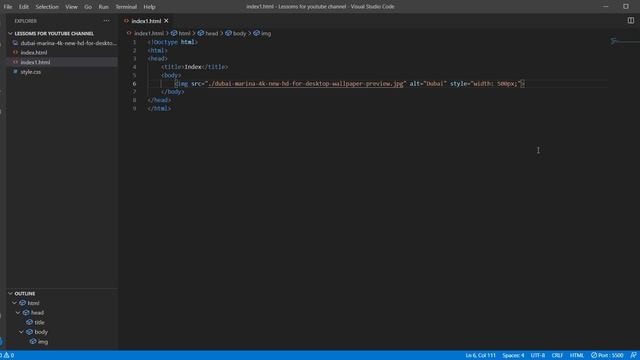The width and height of the screenshot is (640, 360).
Task: Place cursor on the Doctype html line
Action: click(x=173, y=42)
